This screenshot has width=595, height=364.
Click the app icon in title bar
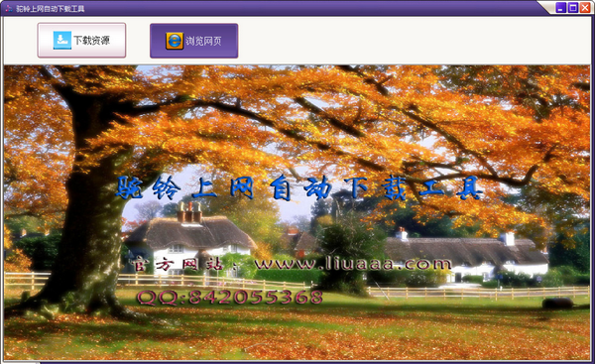pyautogui.click(x=9, y=8)
